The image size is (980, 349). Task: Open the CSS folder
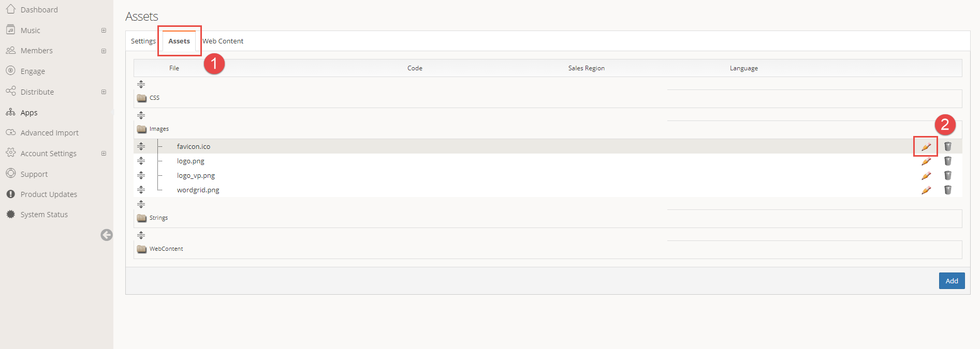154,98
